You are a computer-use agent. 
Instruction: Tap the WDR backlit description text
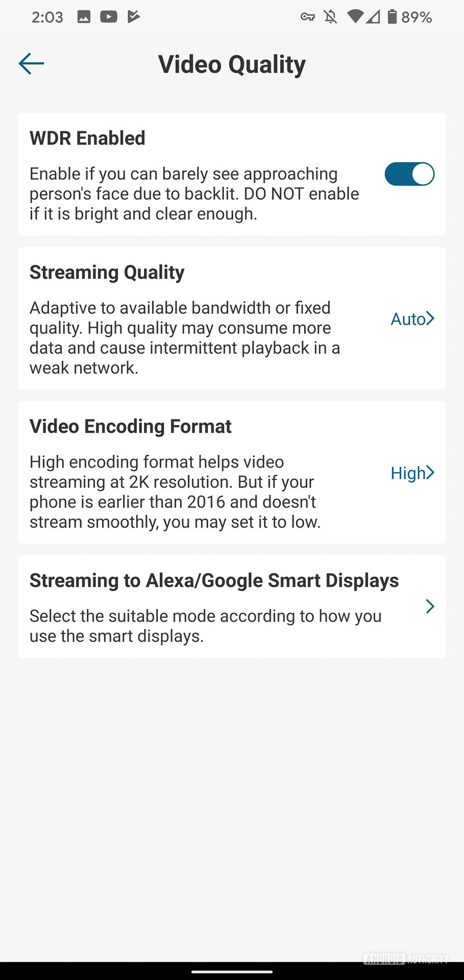(x=194, y=194)
